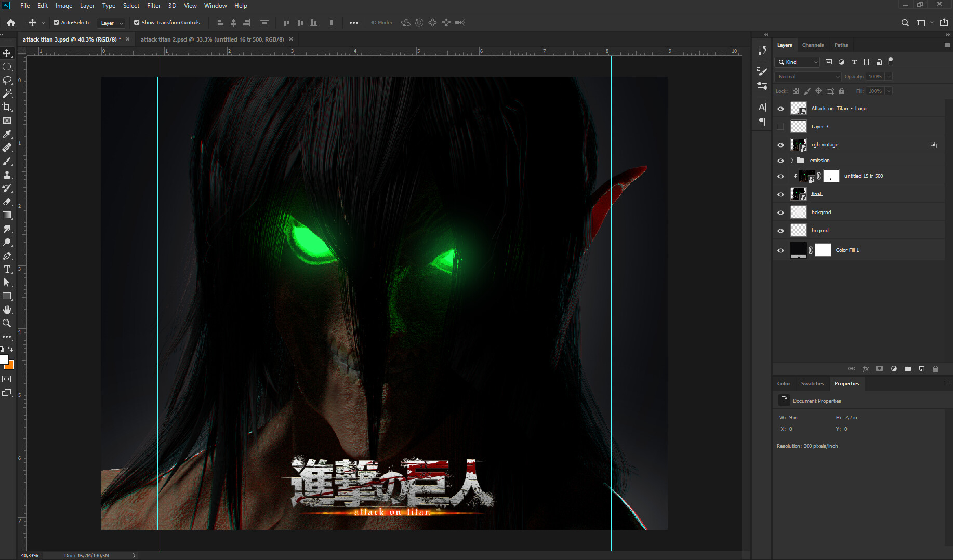The image size is (953, 560).
Task: Switch to the Swatches tab
Action: (x=812, y=384)
